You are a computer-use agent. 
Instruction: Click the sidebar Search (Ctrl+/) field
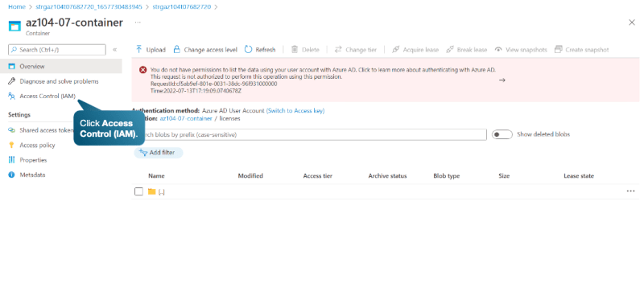click(57, 50)
